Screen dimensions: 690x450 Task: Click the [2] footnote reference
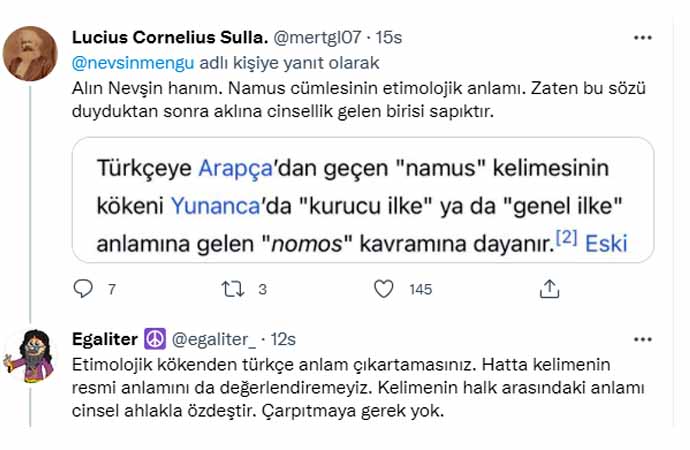pyautogui.click(x=567, y=238)
